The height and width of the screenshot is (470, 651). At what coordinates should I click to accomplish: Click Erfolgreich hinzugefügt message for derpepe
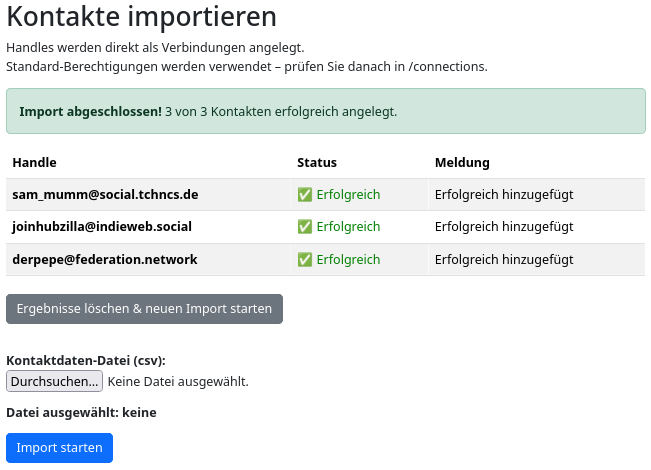click(504, 260)
